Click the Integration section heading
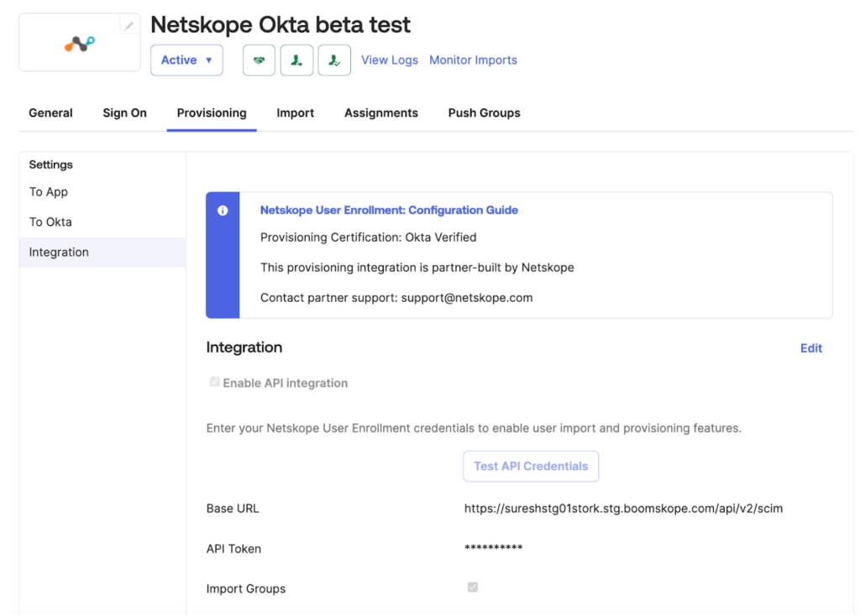This screenshot has width=860, height=616. click(244, 348)
